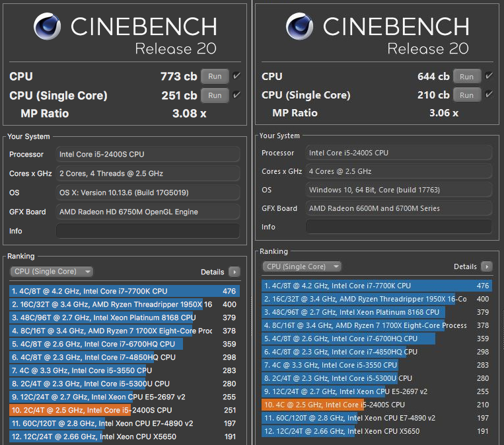This screenshot has width=504, height=445.
Task: Select Xeon Platinum 8168 row in right window
Action: pos(377,312)
